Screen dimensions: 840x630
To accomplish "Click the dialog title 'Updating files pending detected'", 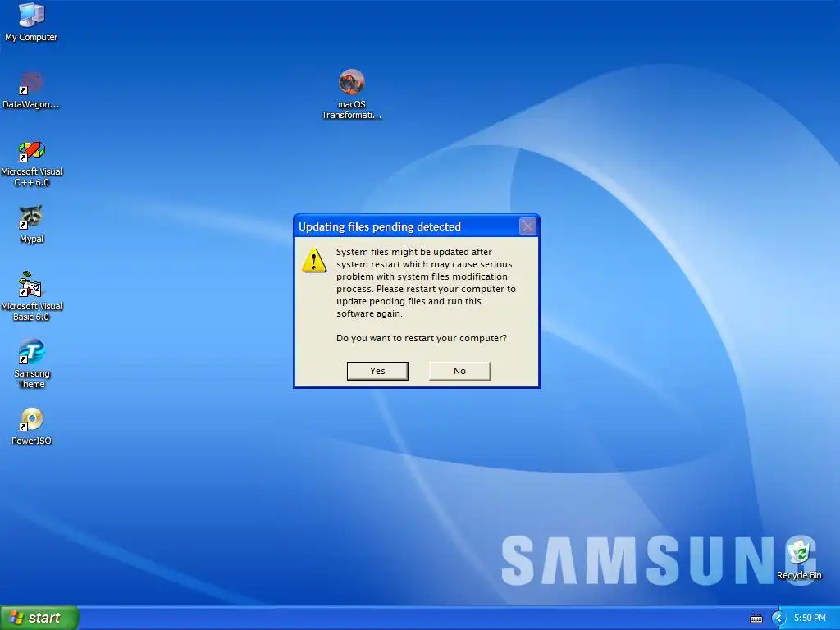I will [x=379, y=226].
